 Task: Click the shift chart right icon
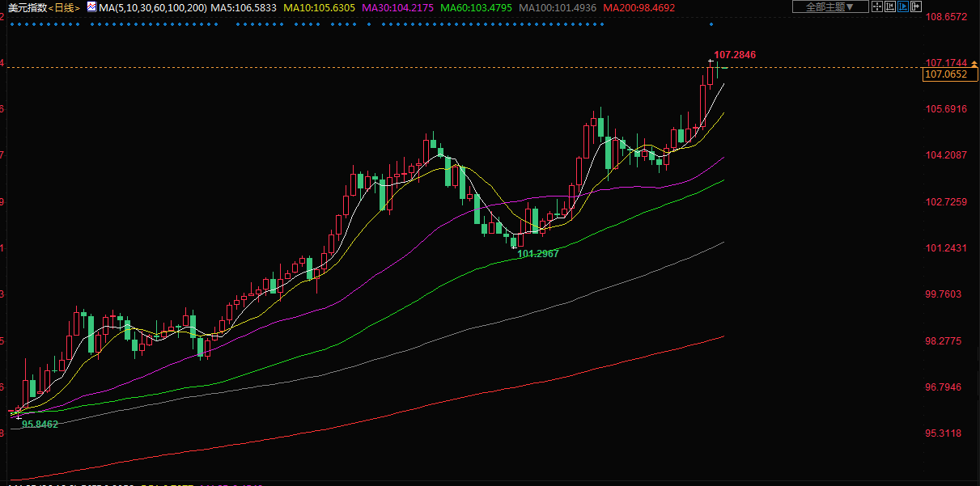917,6
